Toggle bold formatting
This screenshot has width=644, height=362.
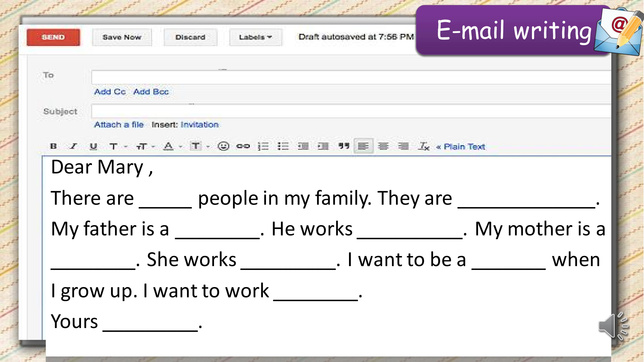click(53, 146)
